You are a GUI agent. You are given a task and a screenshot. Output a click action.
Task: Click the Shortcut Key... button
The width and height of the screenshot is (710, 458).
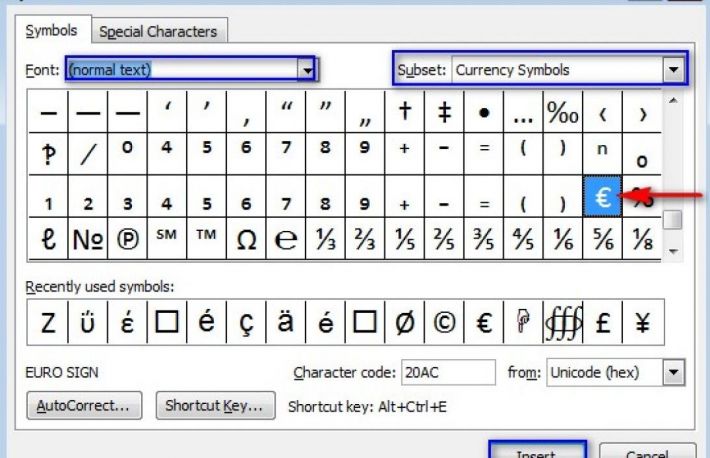(x=214, y=406)
